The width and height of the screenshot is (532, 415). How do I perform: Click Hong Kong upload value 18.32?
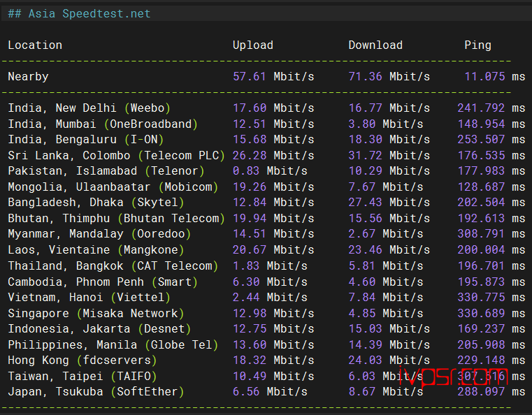tap(249, 360)
